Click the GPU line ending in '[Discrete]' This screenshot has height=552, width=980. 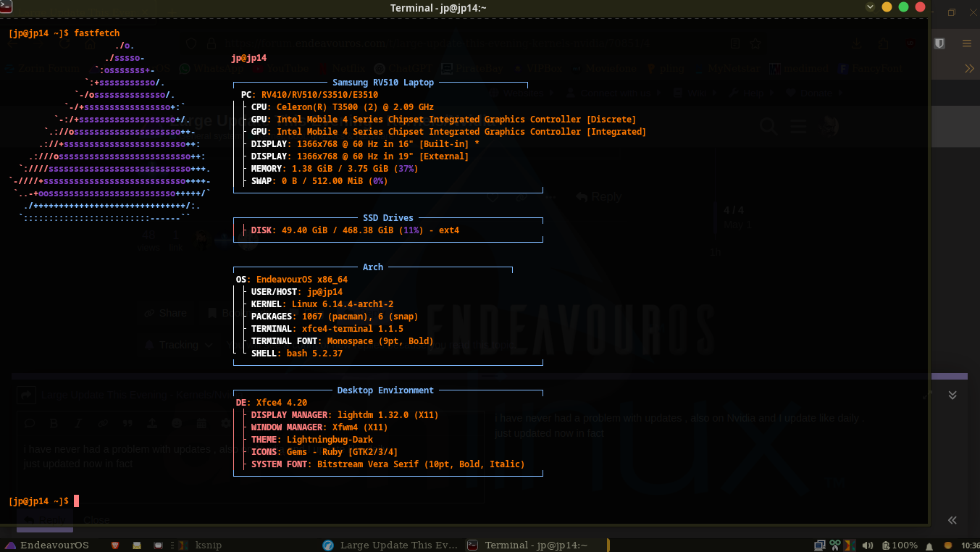[443, 120]
